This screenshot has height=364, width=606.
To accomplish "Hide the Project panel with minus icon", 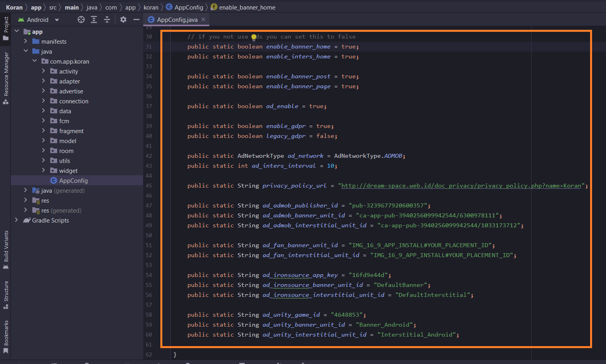I will click(136, 19).
